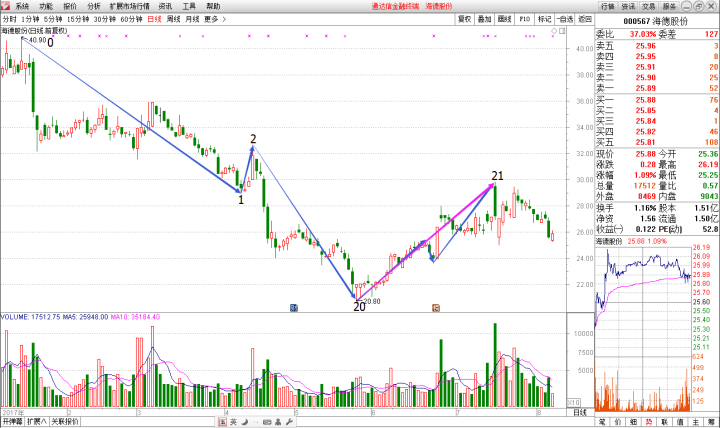The image size is (720, 428).
Task: Click the 买一 price 25.88
Action: click(x=646, y=100)
